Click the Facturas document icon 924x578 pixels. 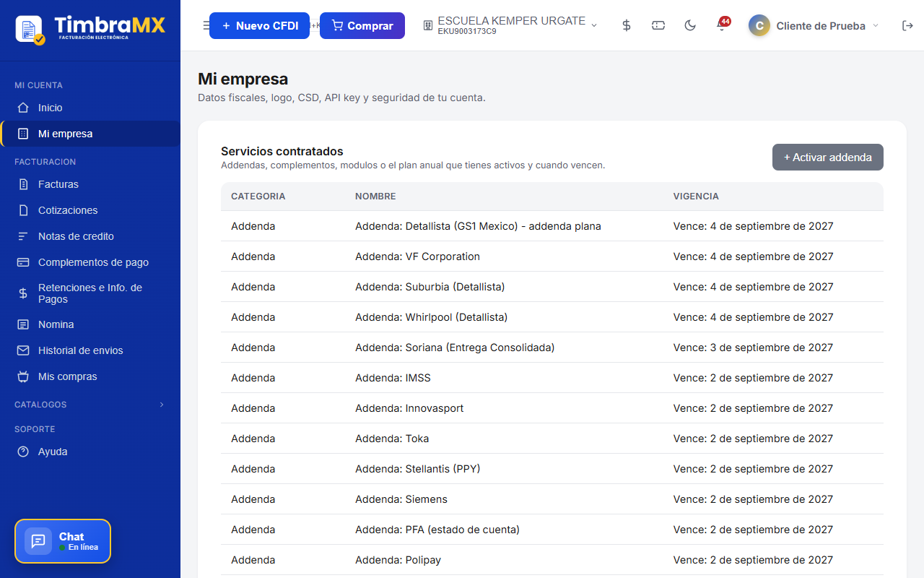click(23, 184)
